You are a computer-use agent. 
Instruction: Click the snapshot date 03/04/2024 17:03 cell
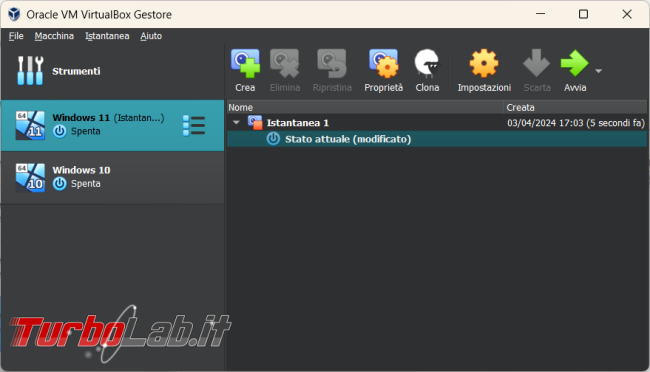[x=576, y=123]
